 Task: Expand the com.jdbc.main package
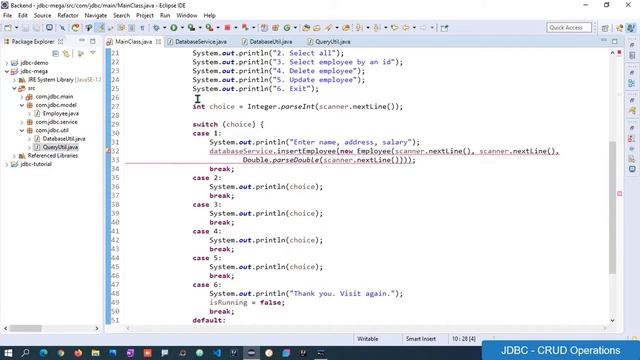tap(22, 97)
